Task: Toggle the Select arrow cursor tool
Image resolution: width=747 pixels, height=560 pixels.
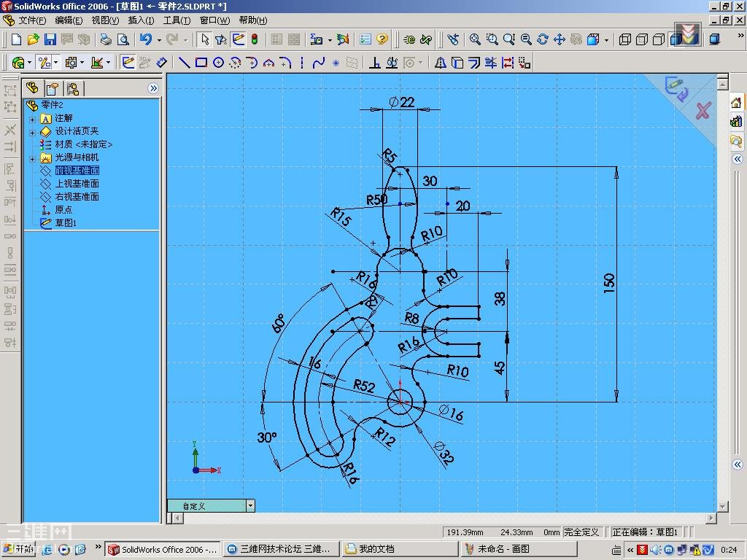Action: (205, 39)
